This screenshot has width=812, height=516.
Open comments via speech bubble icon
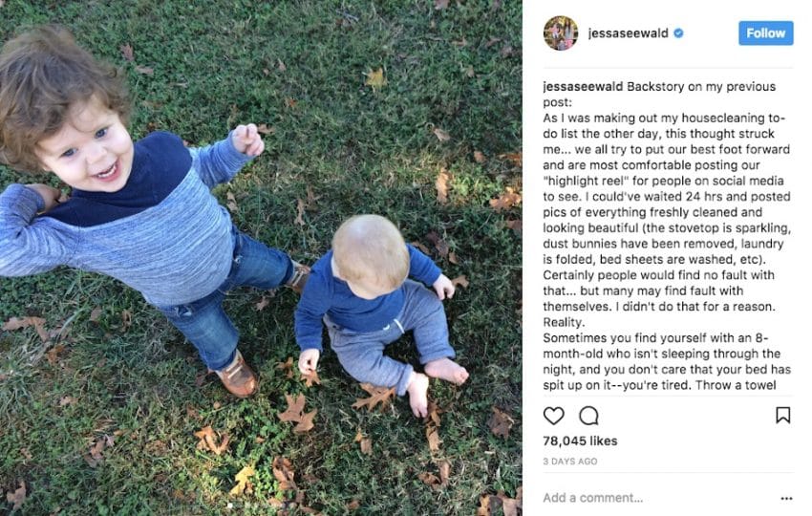click(x=588, y=416)
